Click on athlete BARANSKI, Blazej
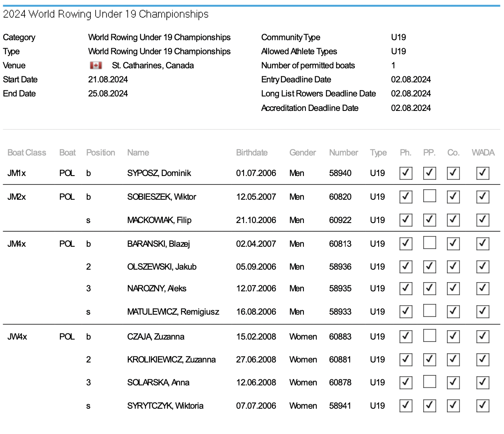Screen dimensions: 504x434 [x=158, y=244]
